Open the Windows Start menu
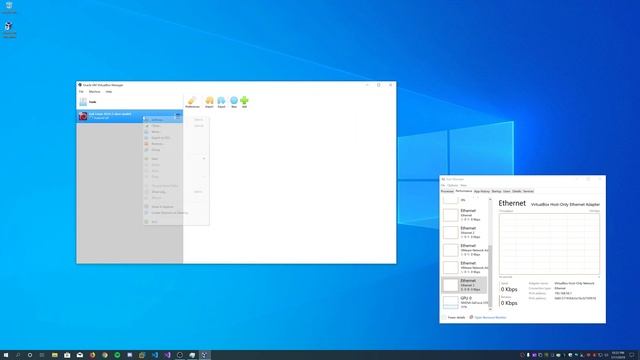 6,355
